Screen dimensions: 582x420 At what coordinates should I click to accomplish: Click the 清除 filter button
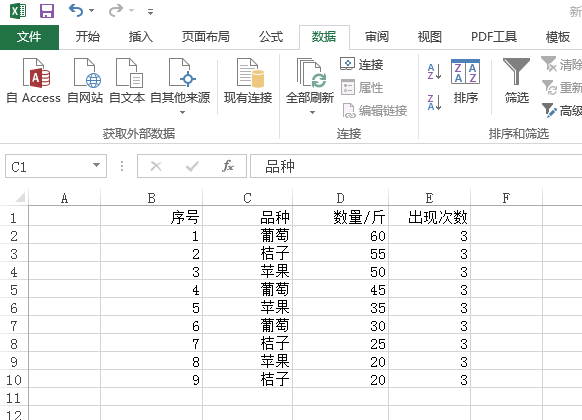click(561, 65)
